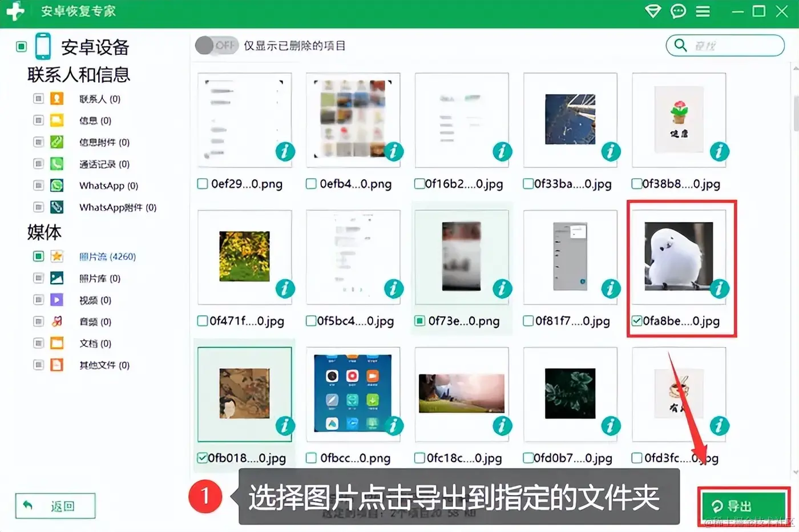Click the 通话记录 phone icon
This screenshot has width=799, height=532.
click(57, 164)
